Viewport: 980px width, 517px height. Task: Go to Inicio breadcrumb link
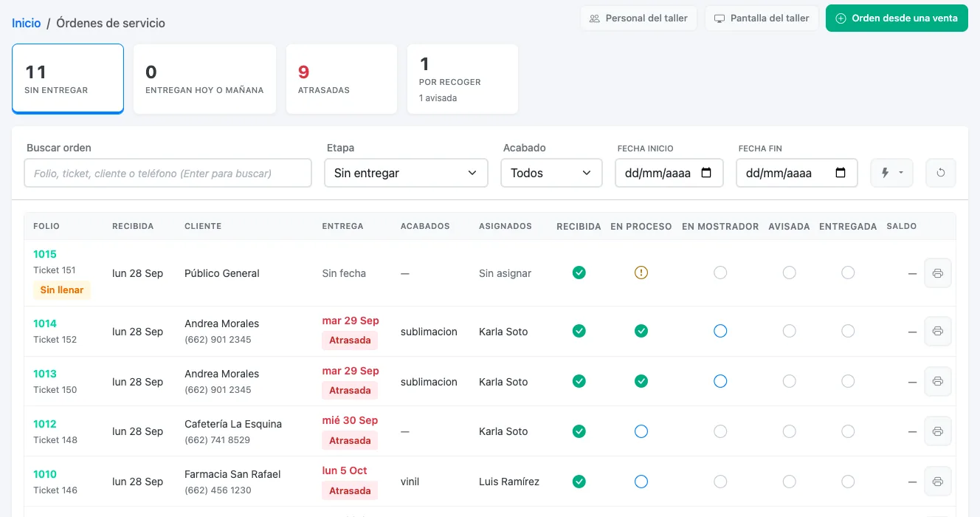point(27,23)
